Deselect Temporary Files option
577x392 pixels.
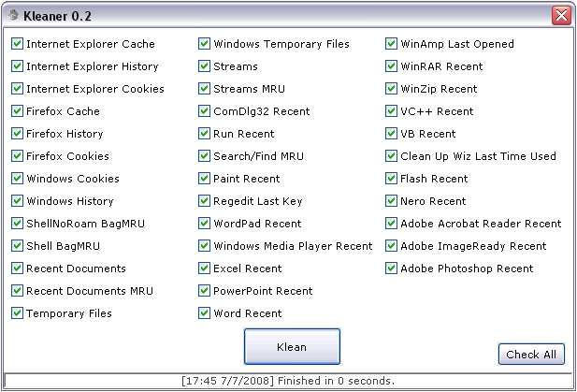point(17,313)
